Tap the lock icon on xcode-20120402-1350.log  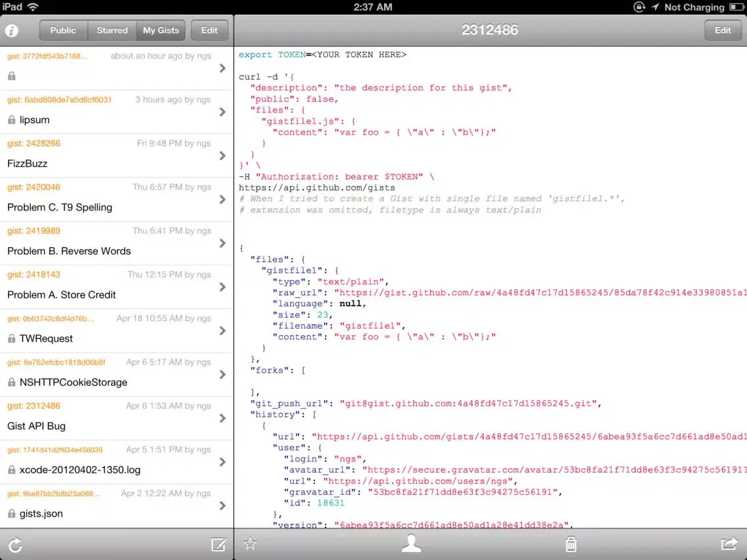click(x=11, y=470)
